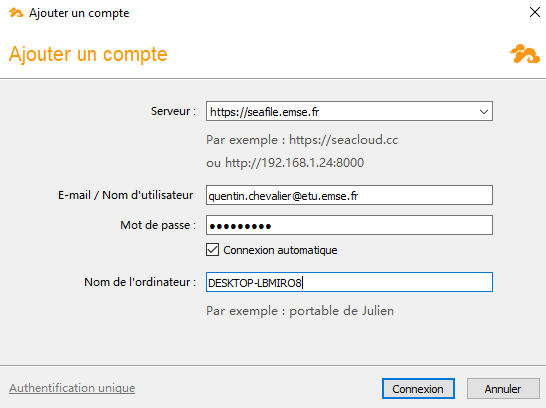Viewport: 546px width, 408px height.
Task: Click the Mot de passe : label
Action: (158, 225)
